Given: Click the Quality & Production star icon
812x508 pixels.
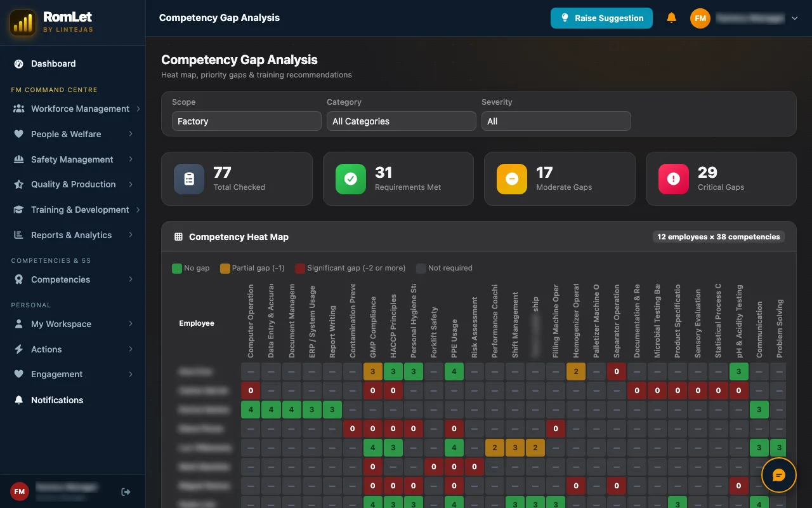Looking at the screenshot, I should (x=18, y=184).
